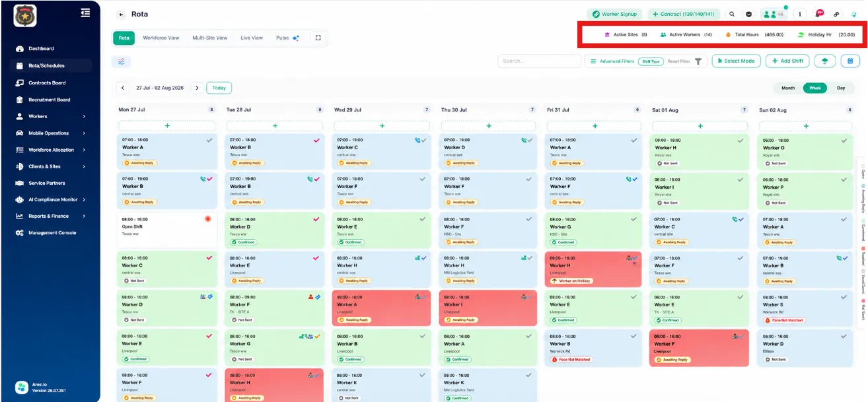Switch to Workforce View tab

(161, 38)
